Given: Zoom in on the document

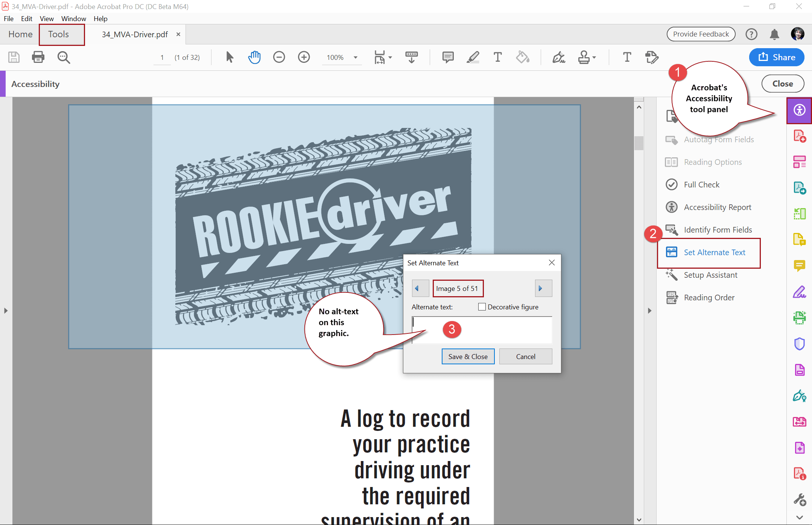Looking at the screenshot, I should (304, 57).
